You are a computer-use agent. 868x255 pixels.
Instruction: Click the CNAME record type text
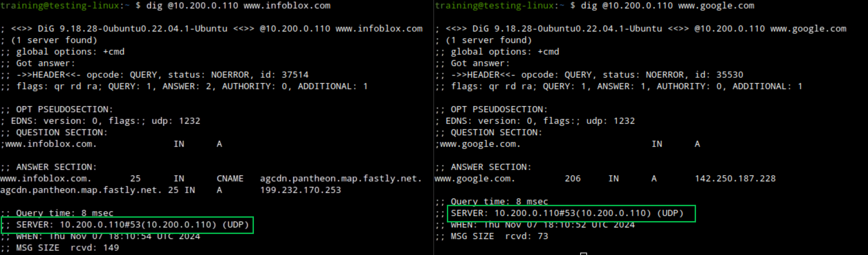coord(230,179)
